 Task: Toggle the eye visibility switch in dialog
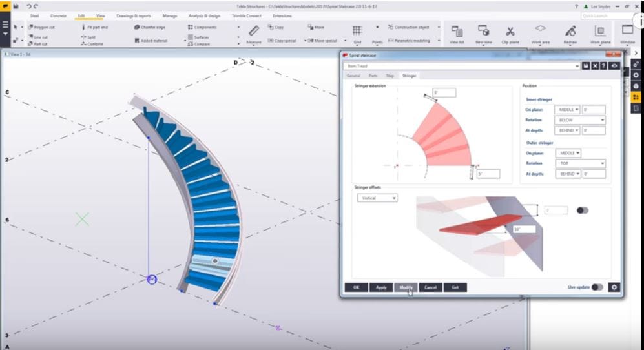point(614,66)
